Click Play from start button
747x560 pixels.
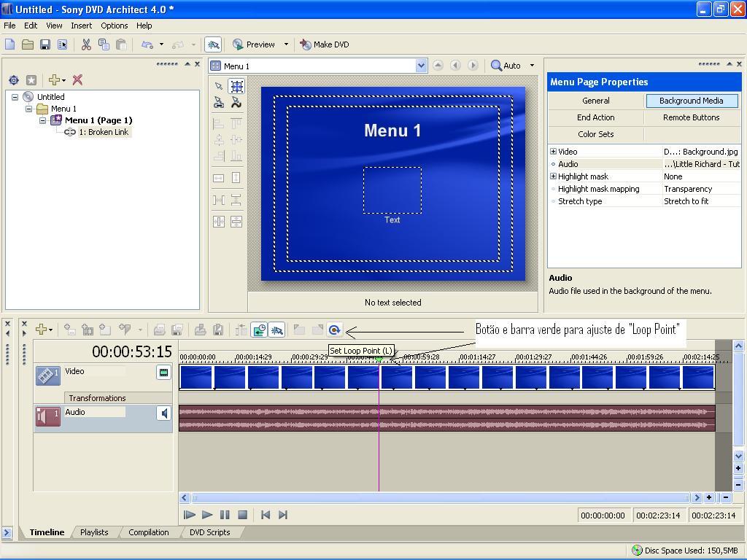[189, 515]
